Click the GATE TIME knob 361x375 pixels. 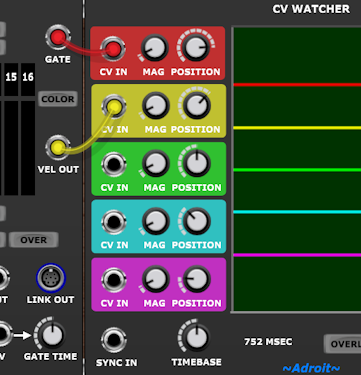[x=52, y=335]
